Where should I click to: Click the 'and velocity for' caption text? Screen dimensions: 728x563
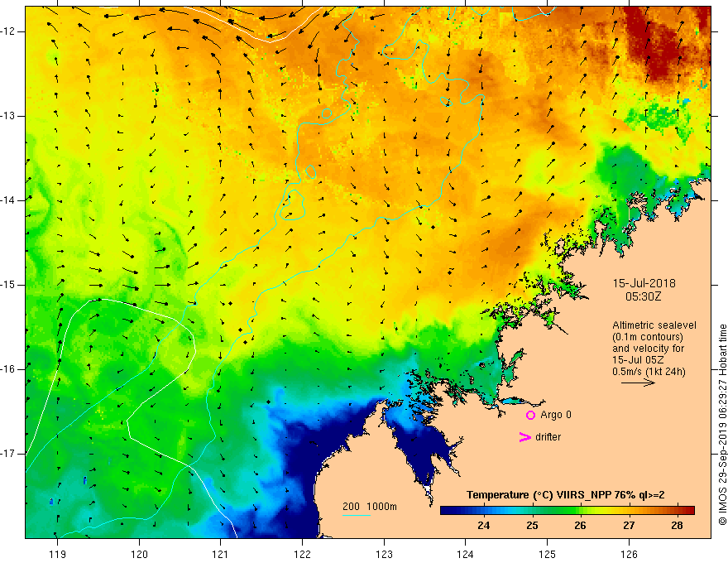(x=648, y=349)
